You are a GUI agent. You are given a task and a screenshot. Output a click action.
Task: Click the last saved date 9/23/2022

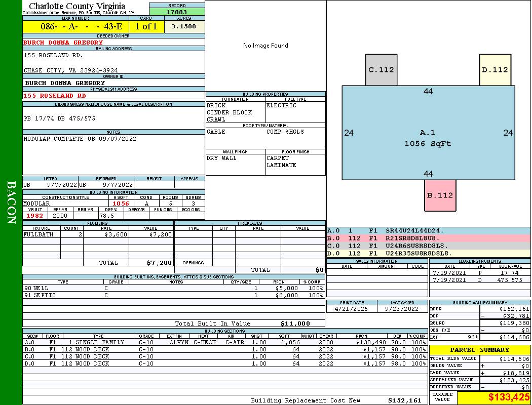coord(402,309)
